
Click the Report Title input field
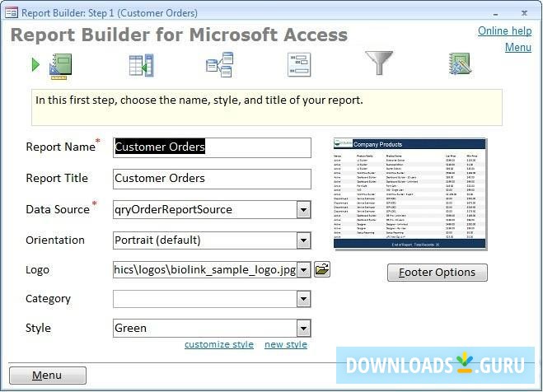pos(212,179)
